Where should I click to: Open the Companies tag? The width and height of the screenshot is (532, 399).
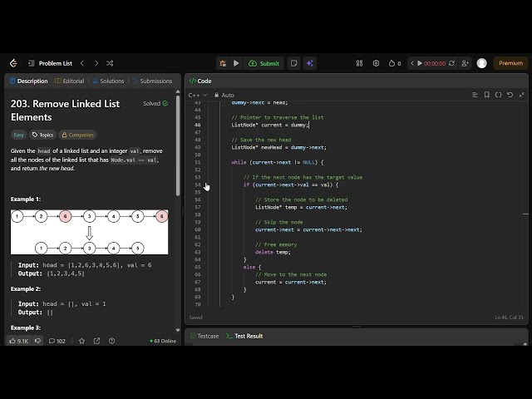(x=77, y=135)
